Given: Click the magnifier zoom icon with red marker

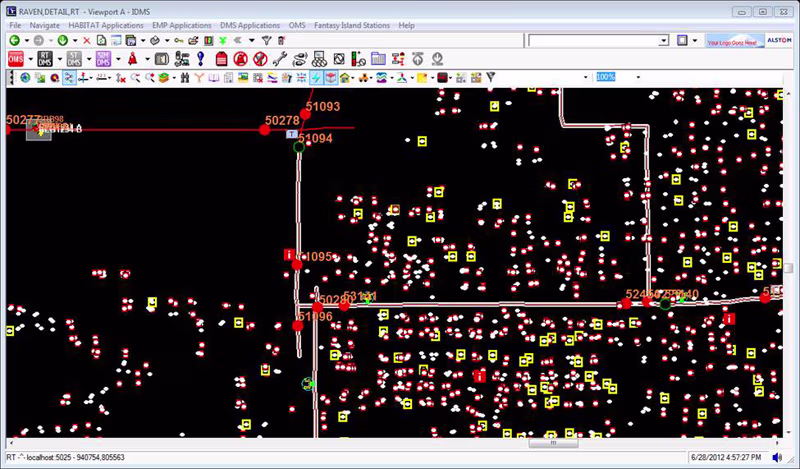Looking at the screenshot, I should click(x=150, y=78).
